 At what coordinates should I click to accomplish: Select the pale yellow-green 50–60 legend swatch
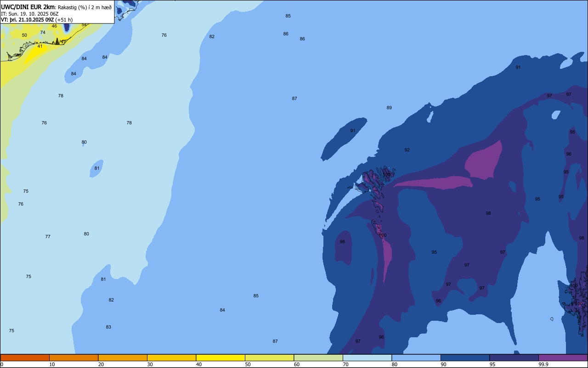[x=269, y=357]
